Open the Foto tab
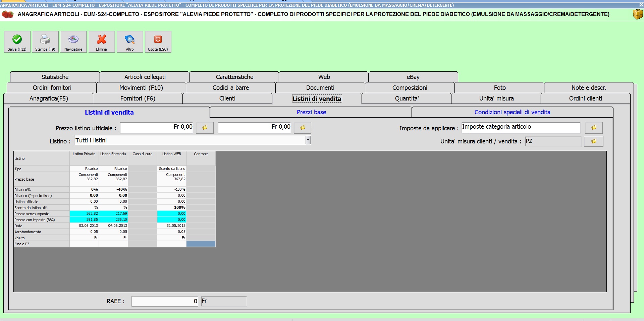This screenshot has height=321, width=644. [500, 88]
